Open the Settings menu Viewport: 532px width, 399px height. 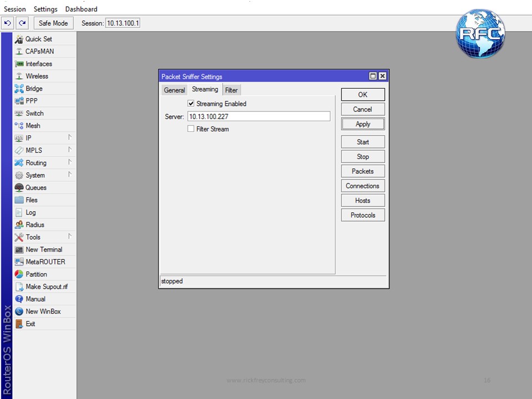(45, 9)
